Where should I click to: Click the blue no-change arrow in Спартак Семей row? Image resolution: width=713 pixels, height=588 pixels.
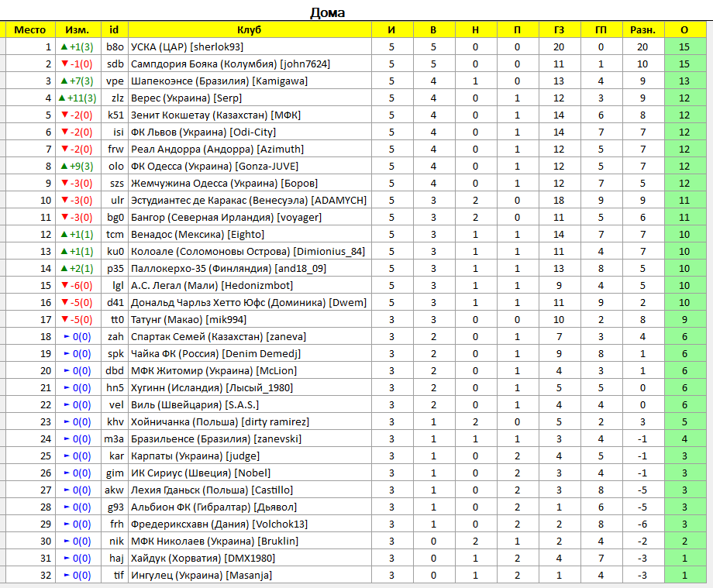click(67, 336)
